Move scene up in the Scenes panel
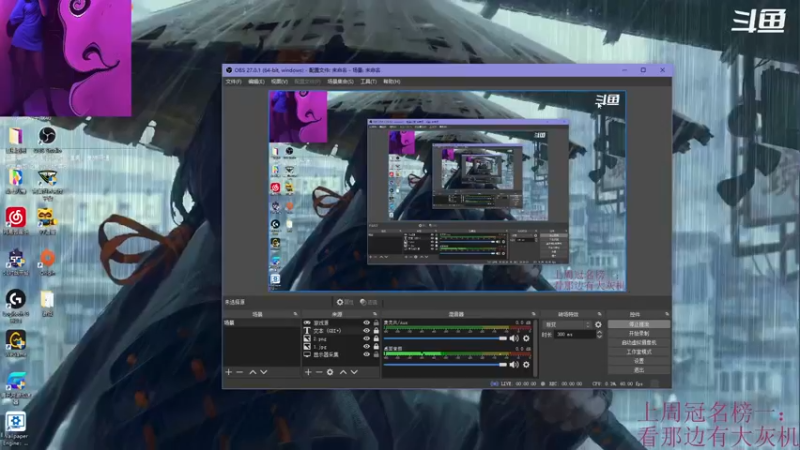Image resolution: width=800 pixels, height=450 pixels. [x=253, y=372]
